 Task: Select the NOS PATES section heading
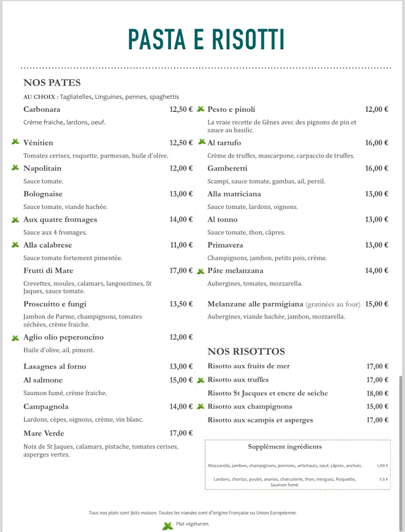(52, 83)
